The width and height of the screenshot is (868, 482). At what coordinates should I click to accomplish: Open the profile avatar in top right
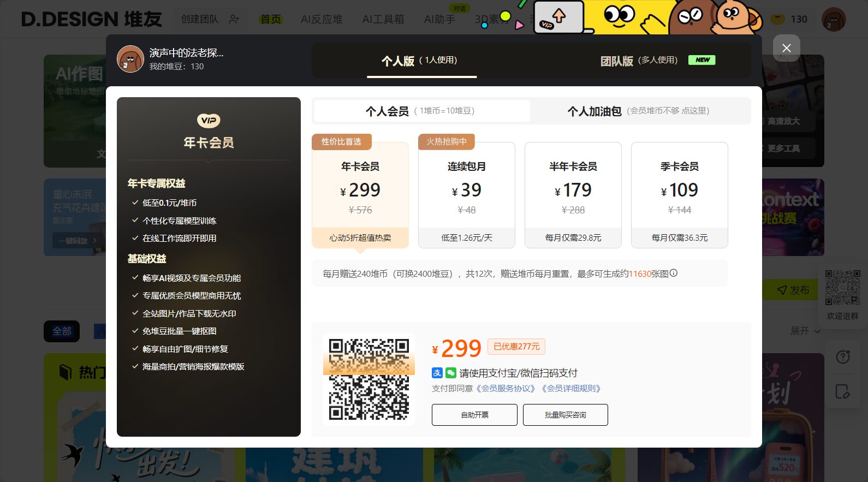(834, 19)
